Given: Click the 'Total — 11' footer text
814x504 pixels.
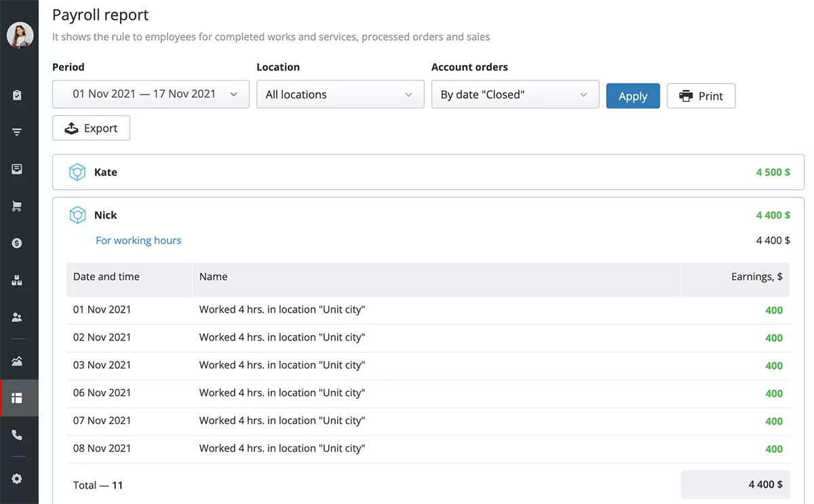Looking at the screenshot, I should point(98,485).
